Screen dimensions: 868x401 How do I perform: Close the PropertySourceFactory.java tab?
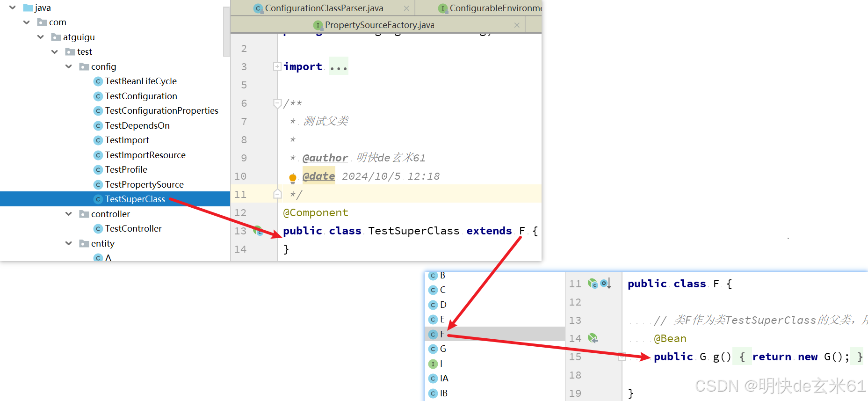click(517, 25)
